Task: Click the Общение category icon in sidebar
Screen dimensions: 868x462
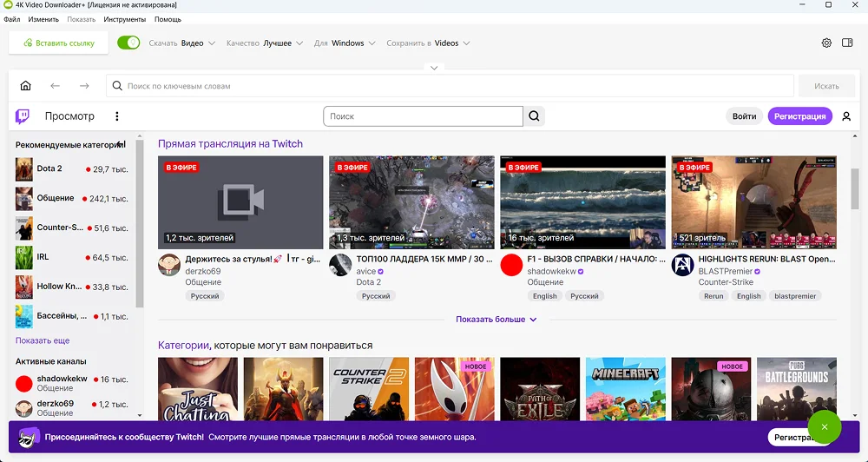Action: [23, 198]
